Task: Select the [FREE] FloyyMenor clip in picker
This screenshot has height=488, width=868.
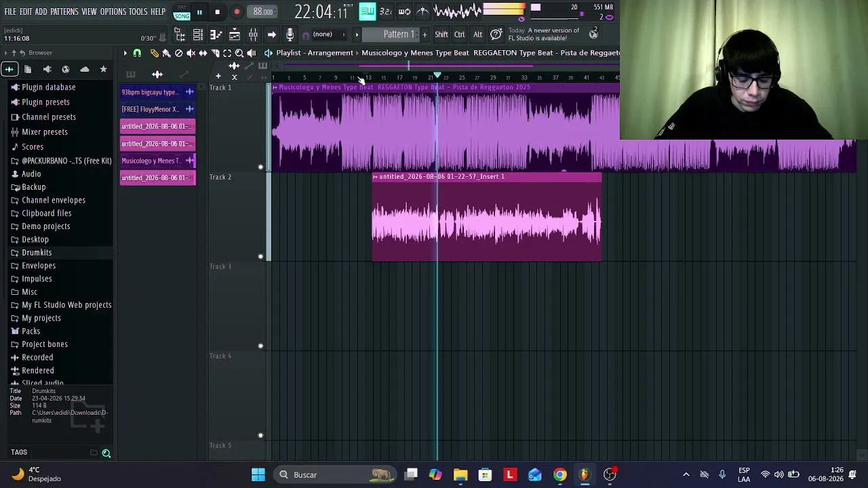Action: (157, 109)
